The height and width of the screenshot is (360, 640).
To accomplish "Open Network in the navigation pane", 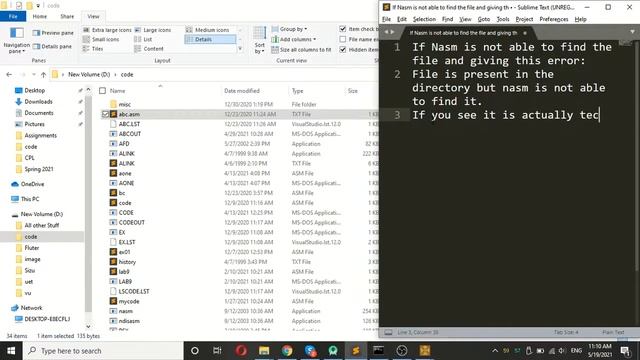I will pyautogui.click(x=31, y=308).
